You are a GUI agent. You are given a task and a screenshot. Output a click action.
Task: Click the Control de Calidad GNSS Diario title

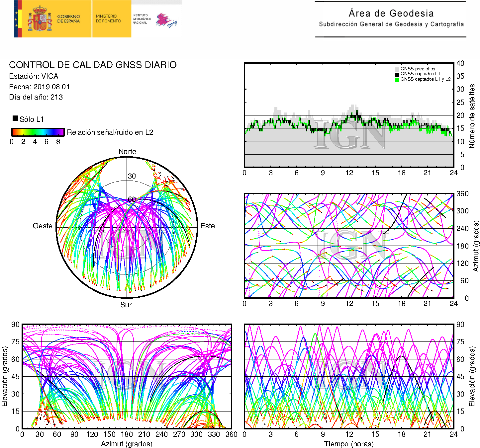[93, 65]
